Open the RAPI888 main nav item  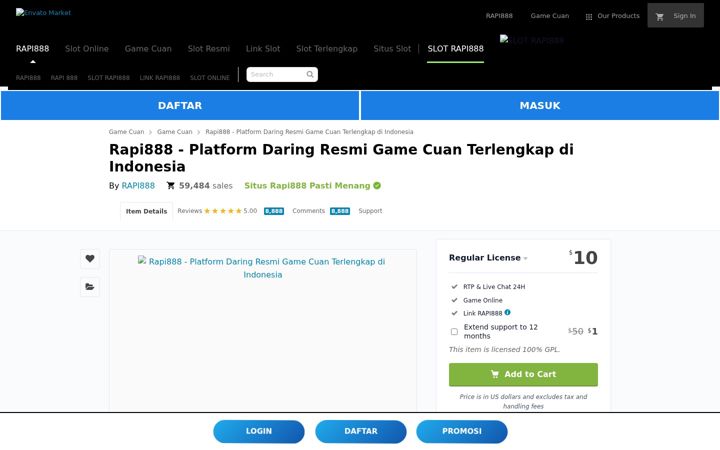click(x=32, y=49)
